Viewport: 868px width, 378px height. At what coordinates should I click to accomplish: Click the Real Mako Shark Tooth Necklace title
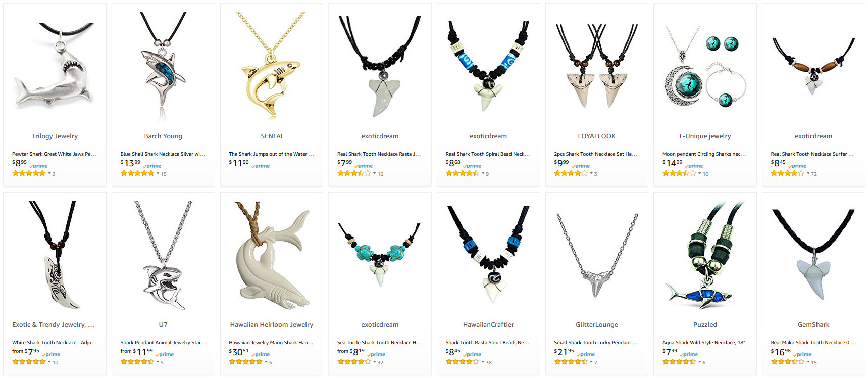click(x=813, y=343)
